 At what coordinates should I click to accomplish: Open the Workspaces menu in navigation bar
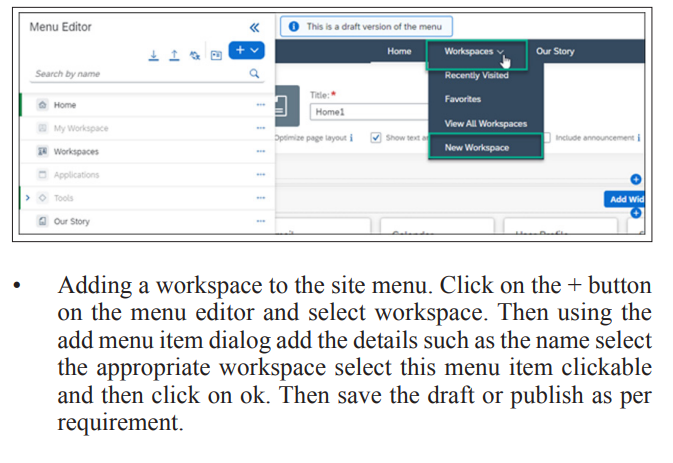pos(474,51)
